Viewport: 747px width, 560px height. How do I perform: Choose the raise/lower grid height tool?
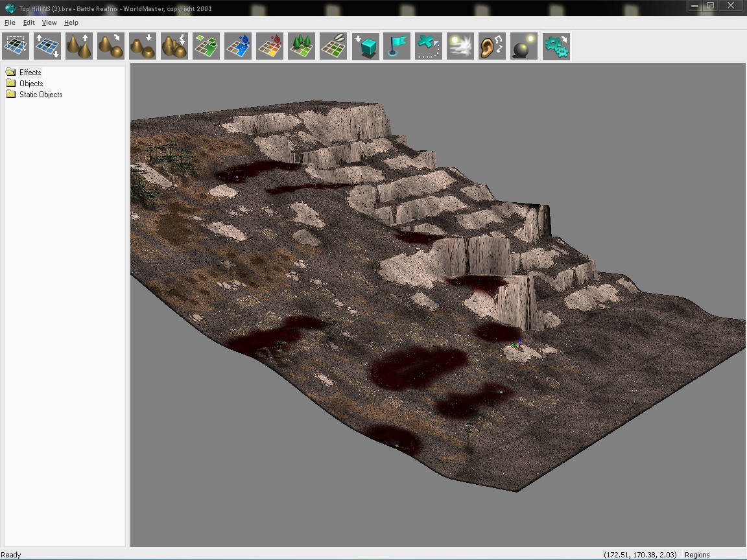click(47, 46)
